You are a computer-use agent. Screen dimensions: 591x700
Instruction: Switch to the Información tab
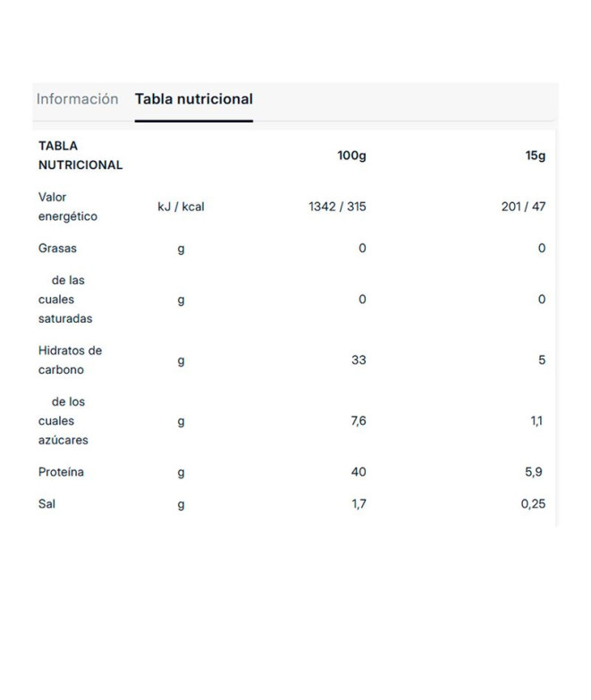click(x=77, y=99)
